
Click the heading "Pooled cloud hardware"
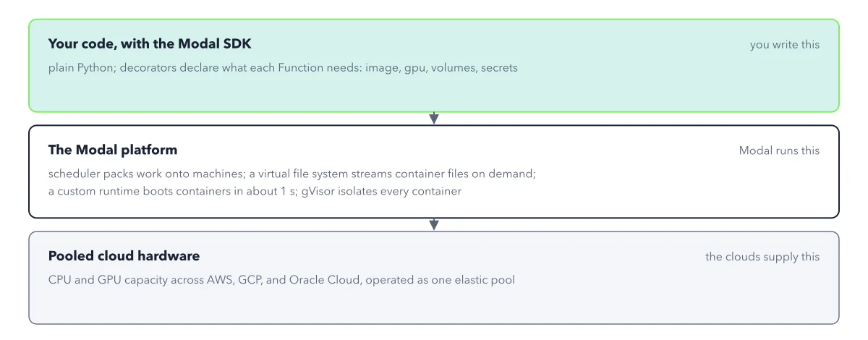(x=124, y=256)
